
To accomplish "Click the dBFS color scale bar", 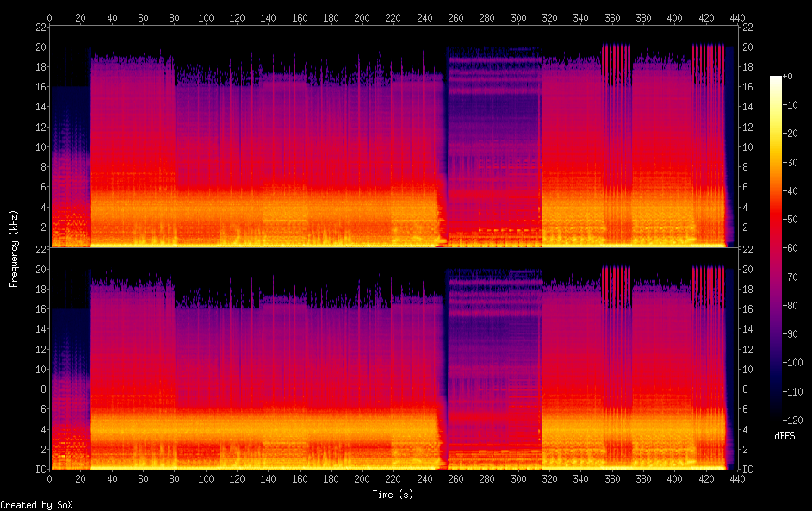I will point(776,247).
